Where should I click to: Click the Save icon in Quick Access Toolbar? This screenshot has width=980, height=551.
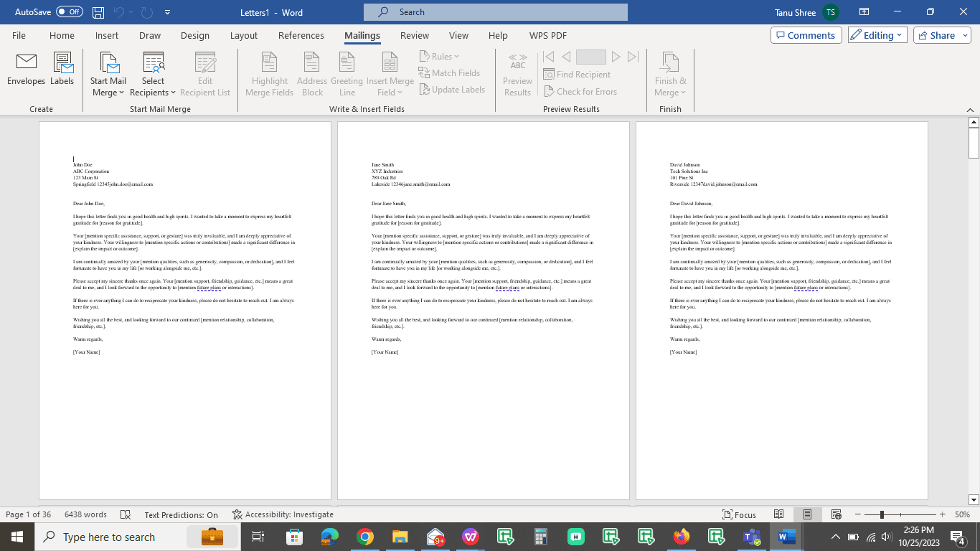pyautogui.click(x=98, y=11)
